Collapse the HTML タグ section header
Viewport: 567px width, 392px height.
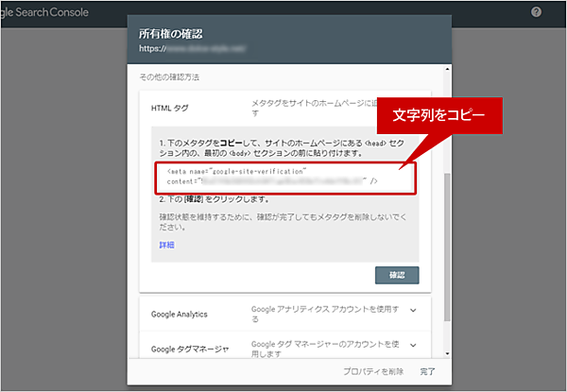coord(171,109)
